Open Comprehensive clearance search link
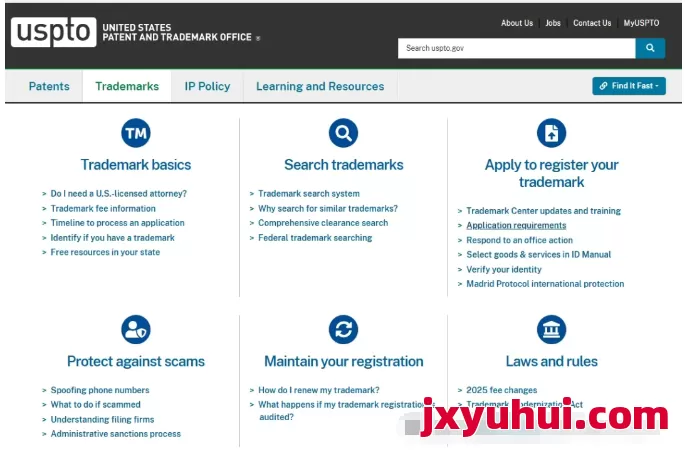Viewport: 685px width, 454px height. coord(323,223)
